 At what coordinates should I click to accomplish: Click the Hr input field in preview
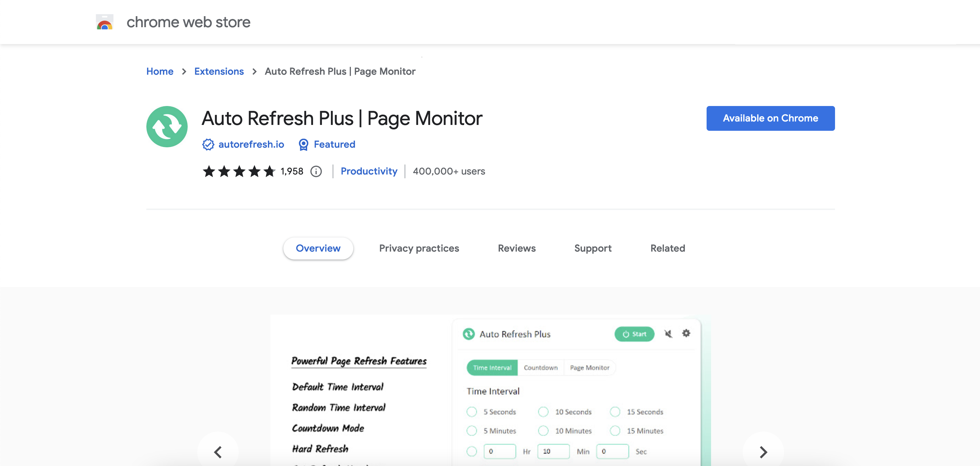click(500, 451)
